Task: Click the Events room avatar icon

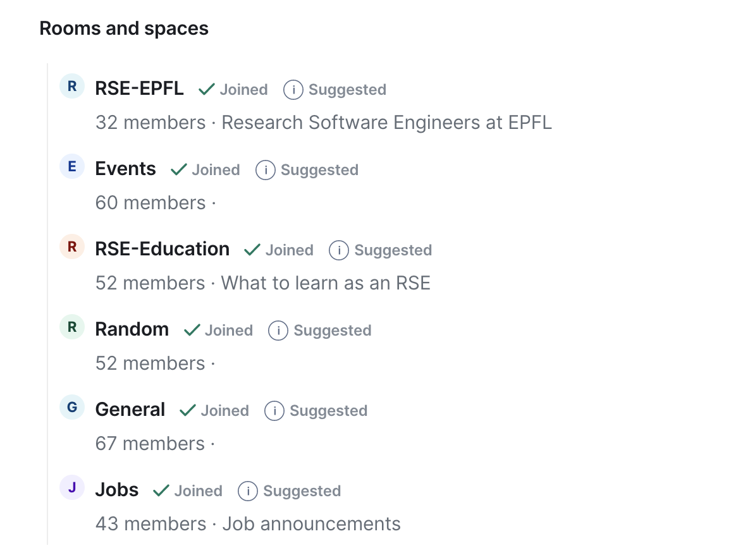Action: (72, 166)
